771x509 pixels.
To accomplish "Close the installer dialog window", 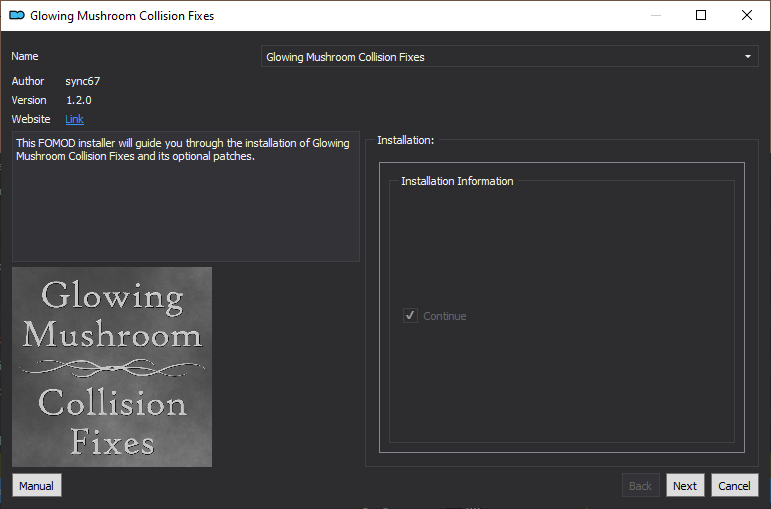I will tap(746, 15).
